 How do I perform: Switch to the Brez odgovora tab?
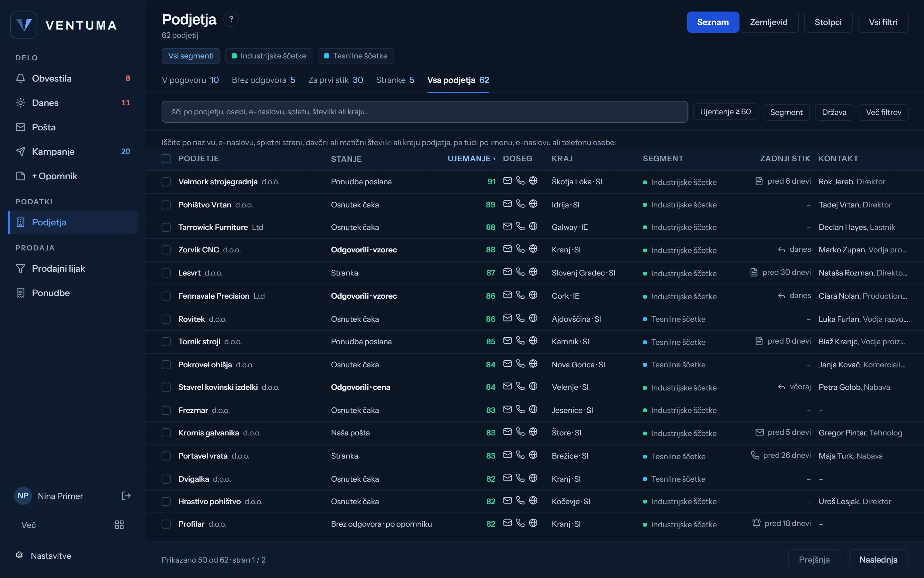point(263,80)
